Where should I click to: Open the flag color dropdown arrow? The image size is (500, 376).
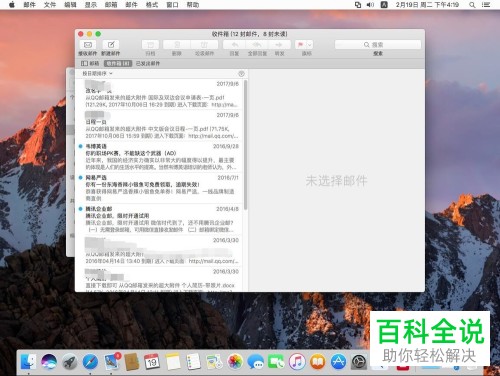(x=310, y=45)
